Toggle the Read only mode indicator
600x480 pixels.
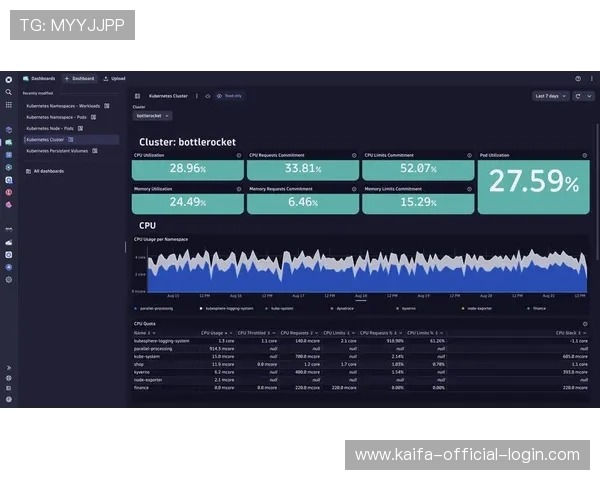pyautogui.click(x=229, y=96)
